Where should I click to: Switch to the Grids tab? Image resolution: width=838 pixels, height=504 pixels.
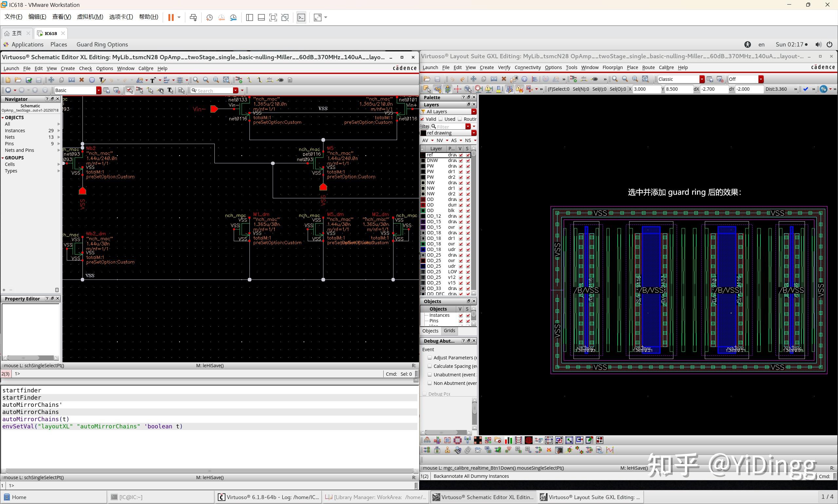tap(449, 331)
